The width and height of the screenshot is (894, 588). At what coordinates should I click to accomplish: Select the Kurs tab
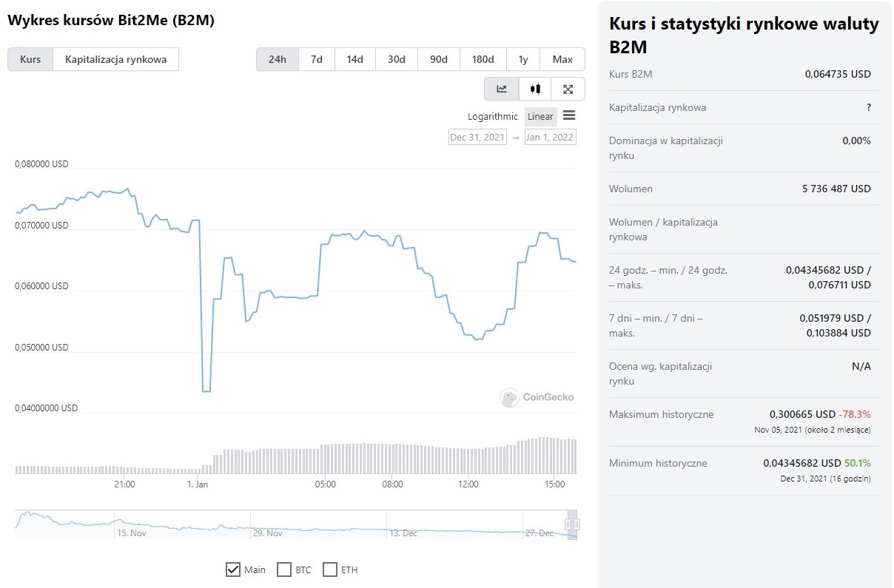(x=30, y=59)
